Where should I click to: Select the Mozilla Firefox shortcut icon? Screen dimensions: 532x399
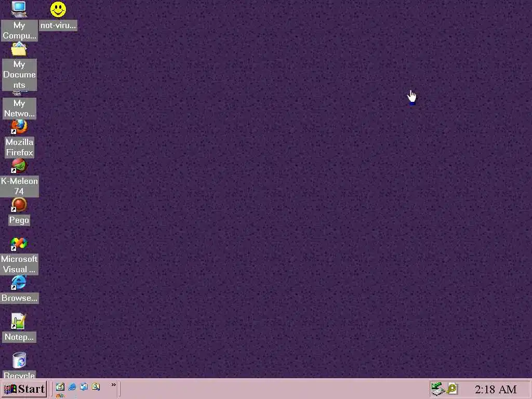(19, 127)
